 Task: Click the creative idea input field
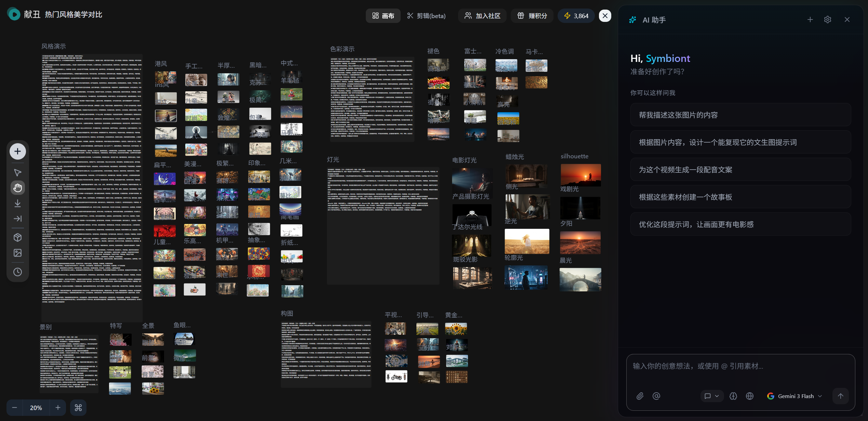pyautogui.click(x=740, y=371)
